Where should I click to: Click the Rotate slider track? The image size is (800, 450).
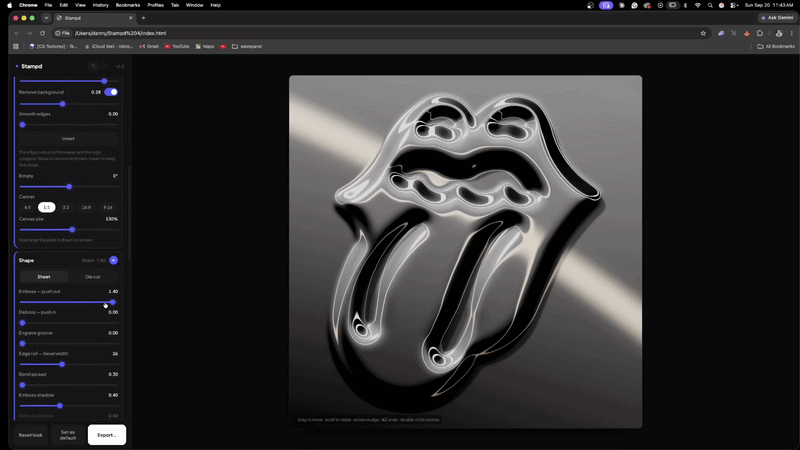pyautogui.click(x=68, y=187)
